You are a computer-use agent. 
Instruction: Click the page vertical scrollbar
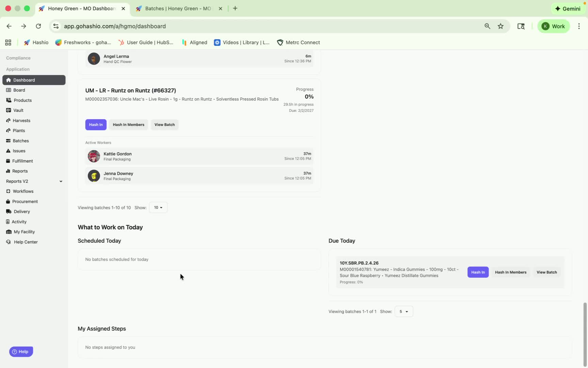click(x=585, y=334)
